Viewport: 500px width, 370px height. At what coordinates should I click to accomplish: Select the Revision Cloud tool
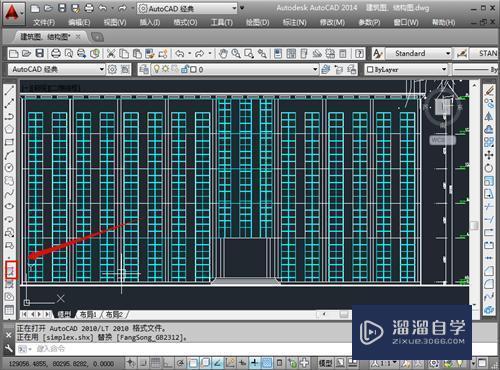point(9,181)
